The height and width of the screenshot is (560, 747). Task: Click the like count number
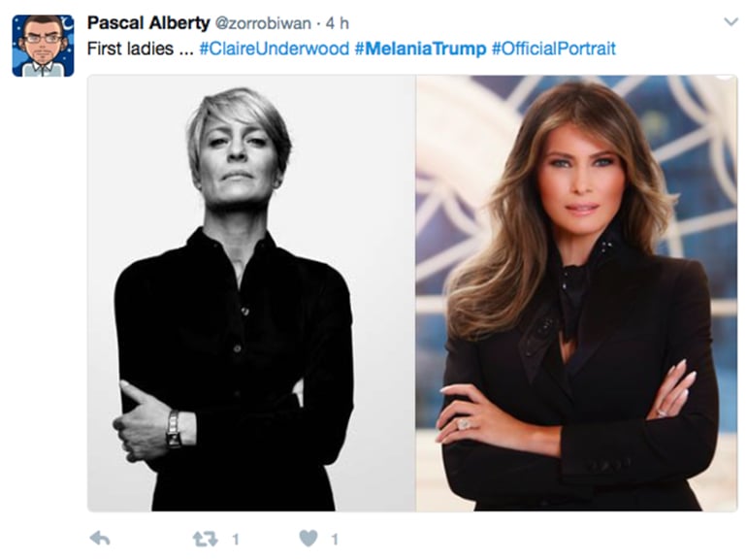(x=335, y=539)
